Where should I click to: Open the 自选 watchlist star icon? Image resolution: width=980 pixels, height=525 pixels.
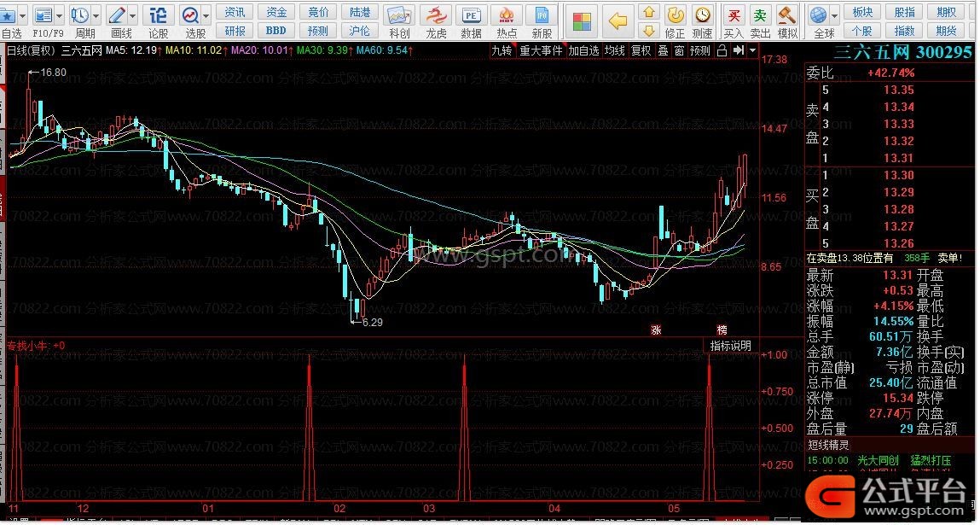pos(7,15)
